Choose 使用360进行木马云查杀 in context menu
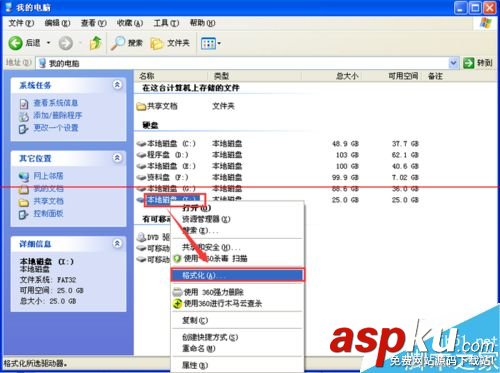The image size is (500, 373). coord(237,304)
